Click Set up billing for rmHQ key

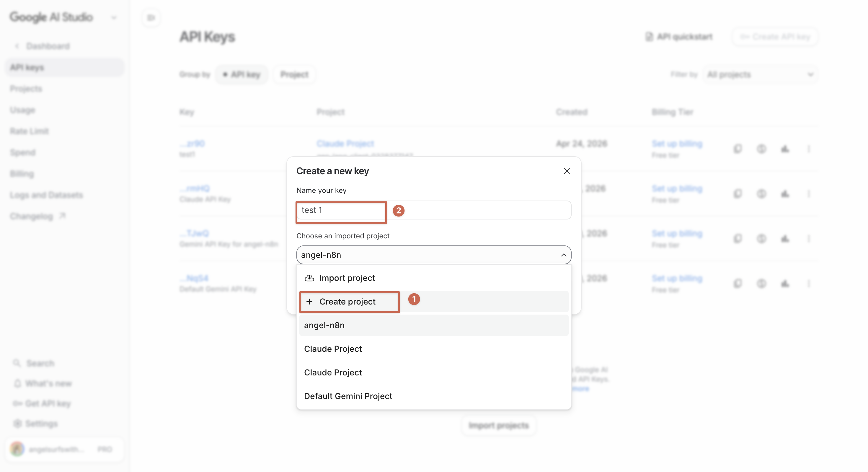point(677,188)
